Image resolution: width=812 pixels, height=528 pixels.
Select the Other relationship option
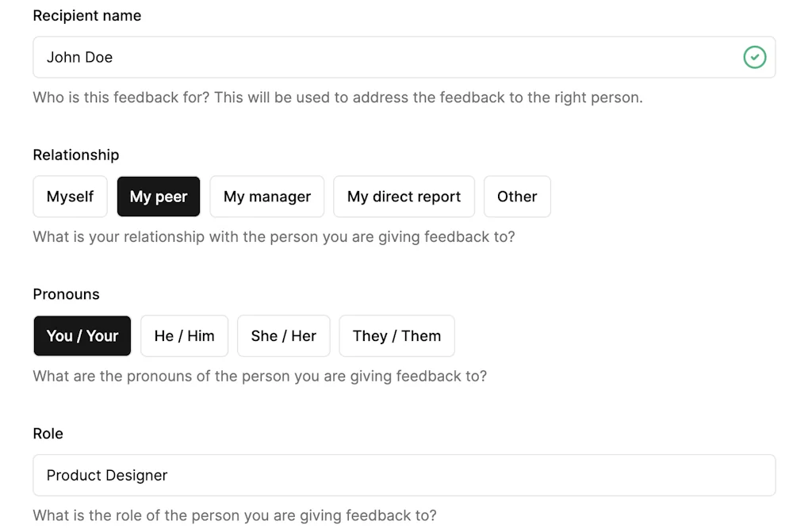[517, 196]
